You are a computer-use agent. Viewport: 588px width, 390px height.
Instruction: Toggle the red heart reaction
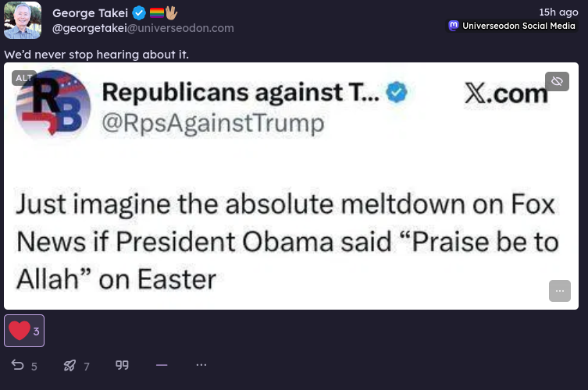(x=20, y=331)
